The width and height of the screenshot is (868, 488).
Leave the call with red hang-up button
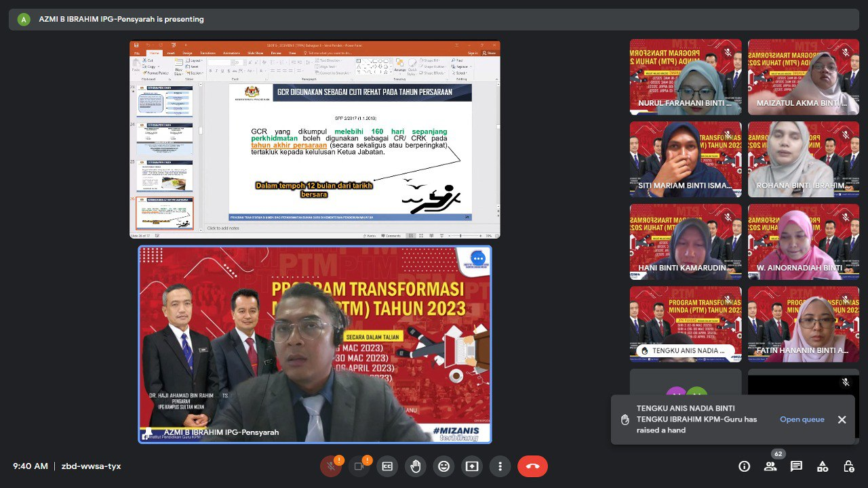532,466
